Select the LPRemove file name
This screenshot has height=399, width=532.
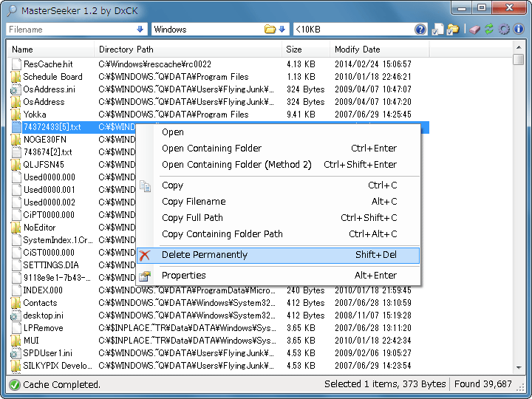click(x=44, y=328)
